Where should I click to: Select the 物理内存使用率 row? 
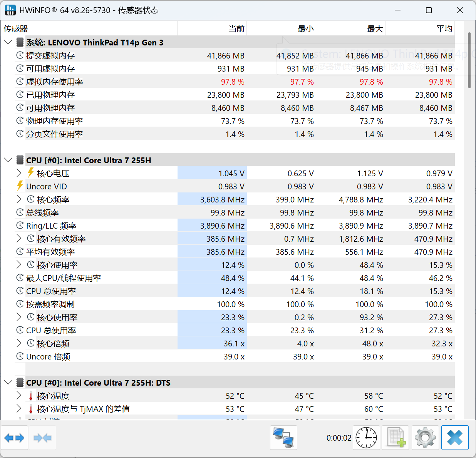(235, 121)
